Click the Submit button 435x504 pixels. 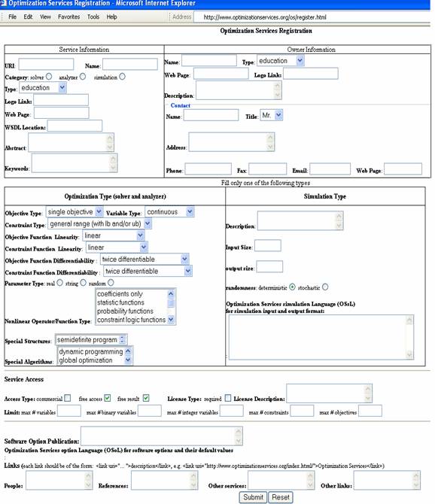pyautogui.click(x=253, y=497)
